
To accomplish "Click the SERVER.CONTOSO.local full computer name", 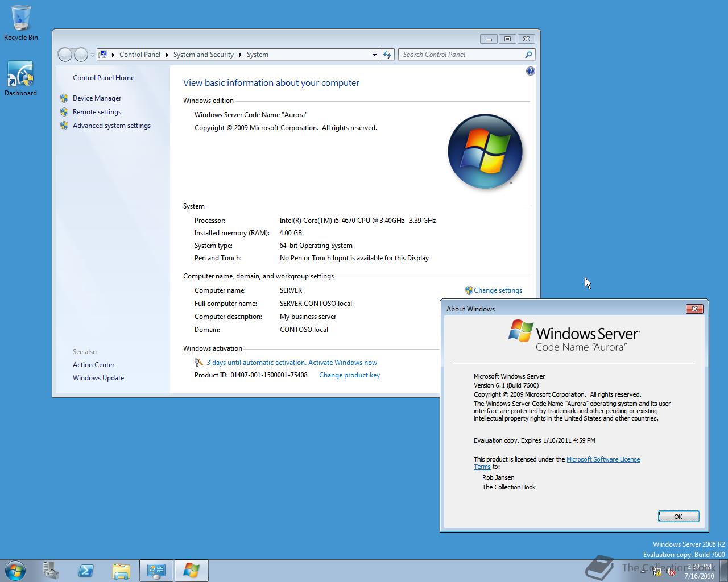I will [x=316, y=304].
